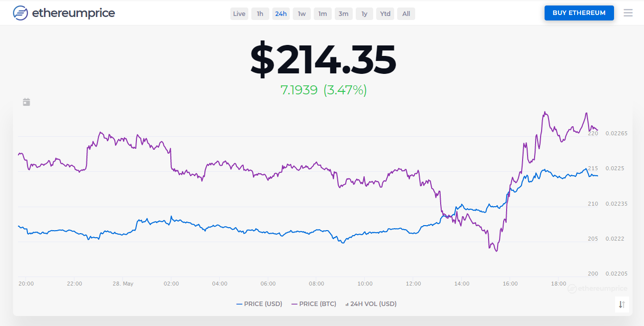
Task: Select the 3m time range
Action: [343, 13]
